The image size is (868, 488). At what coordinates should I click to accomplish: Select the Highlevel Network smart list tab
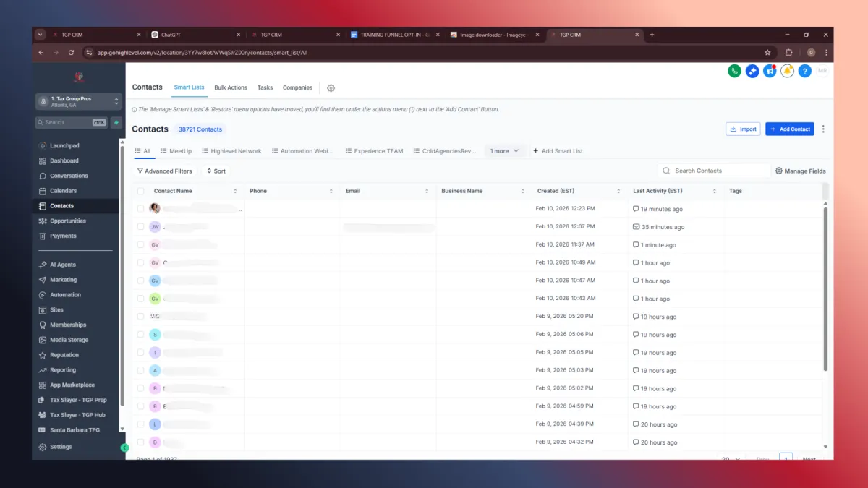(231, 151)
